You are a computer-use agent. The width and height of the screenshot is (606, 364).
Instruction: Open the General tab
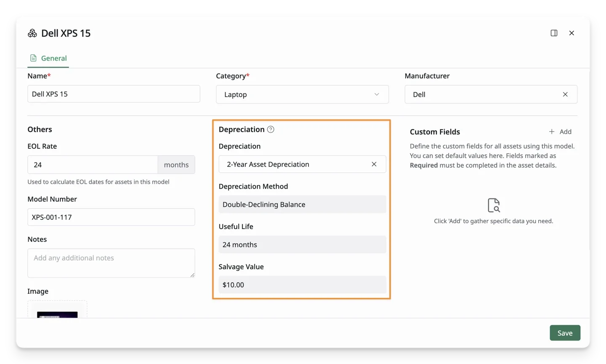click(48, 58)
